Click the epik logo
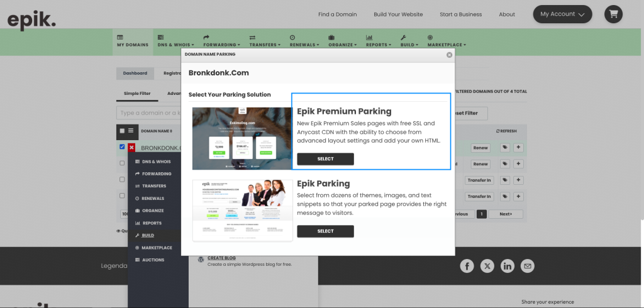 click(31, 19)
